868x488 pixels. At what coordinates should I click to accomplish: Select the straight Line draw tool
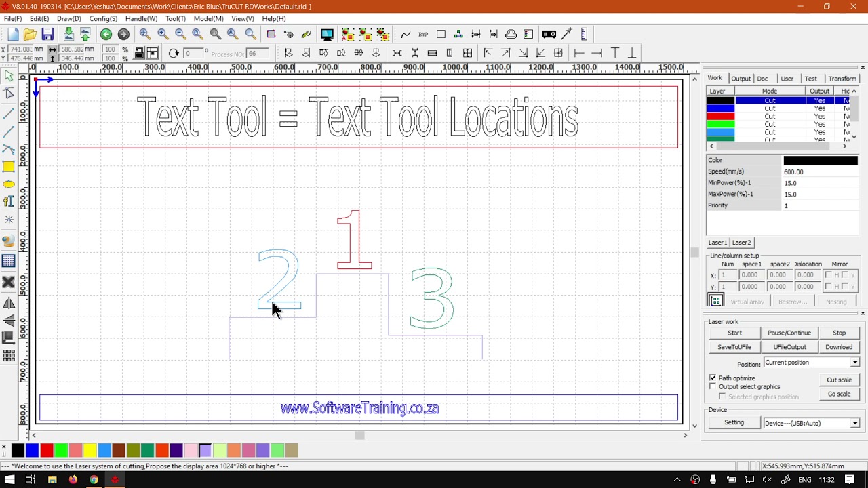[9, 113]
